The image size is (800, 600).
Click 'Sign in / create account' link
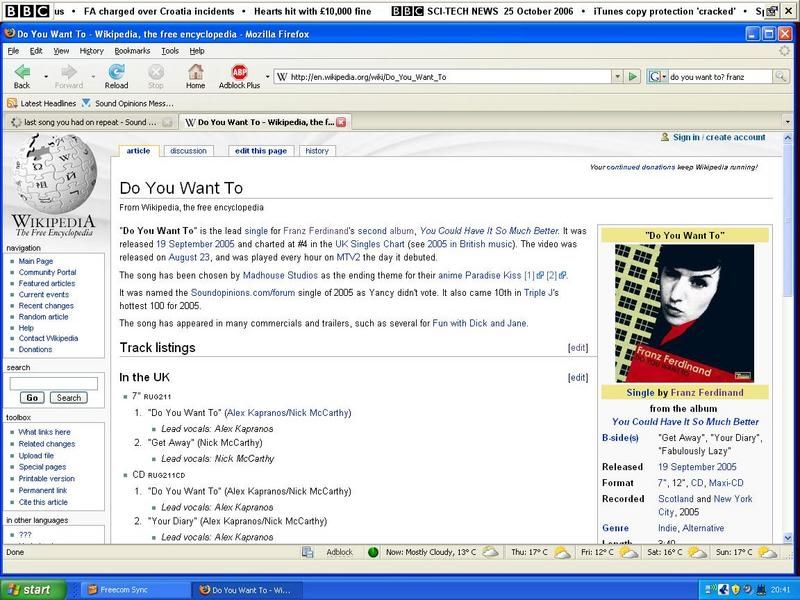(719, 137)
